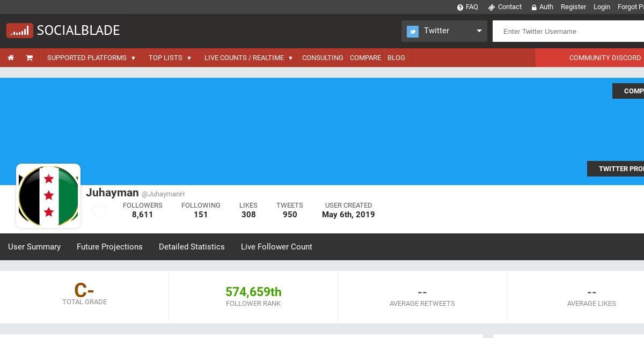The image size is (644, 338).
Task: Favorite Juhayman with the heart icon
Action: click(x=99, y=212)
